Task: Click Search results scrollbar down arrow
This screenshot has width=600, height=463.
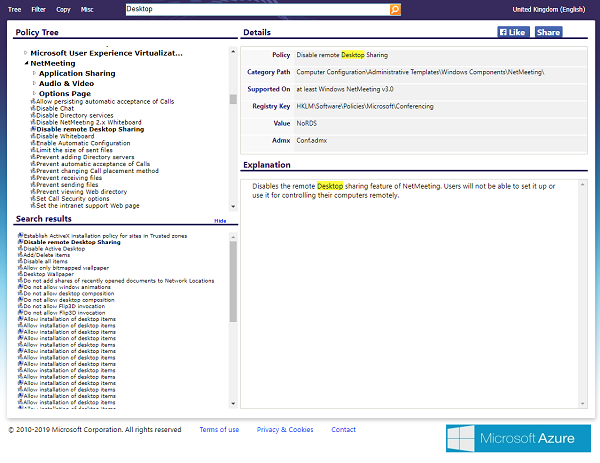Action: (233, 404)
